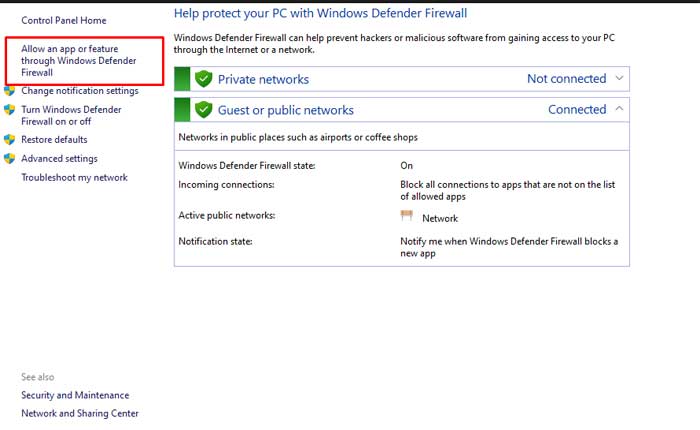The image size is (700, 430).
Task: Click the green shield for Guest or public networks
Action: (204, 110)
